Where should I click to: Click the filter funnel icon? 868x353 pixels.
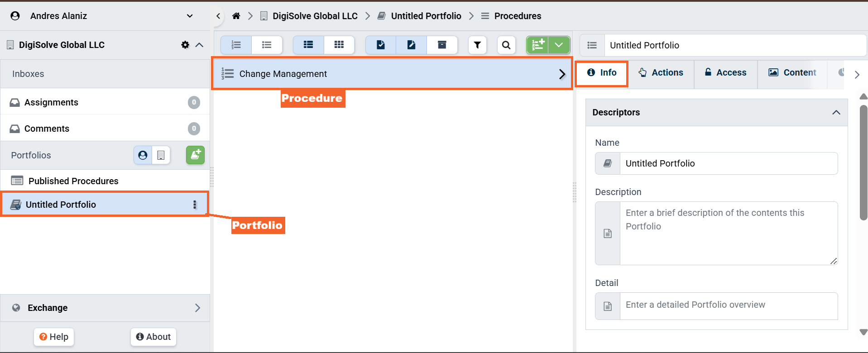[477, 45]
